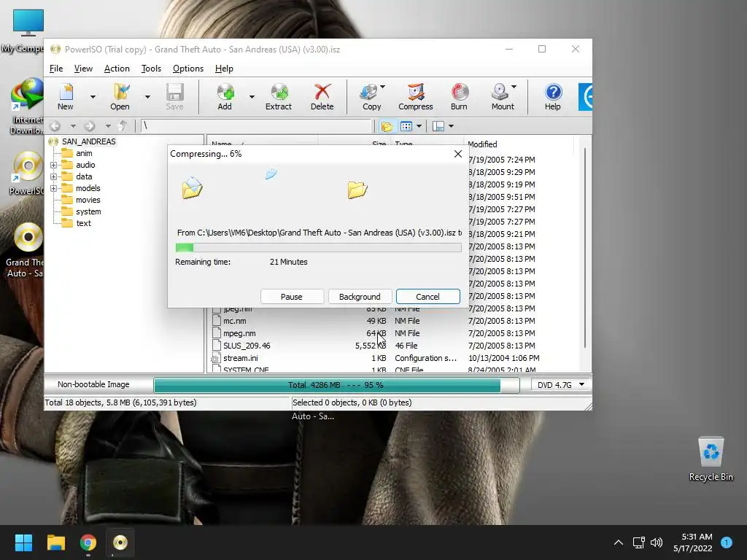Click the Open toolbar icon
Screen dimensions: 747x560
click(x=120, y=97)
